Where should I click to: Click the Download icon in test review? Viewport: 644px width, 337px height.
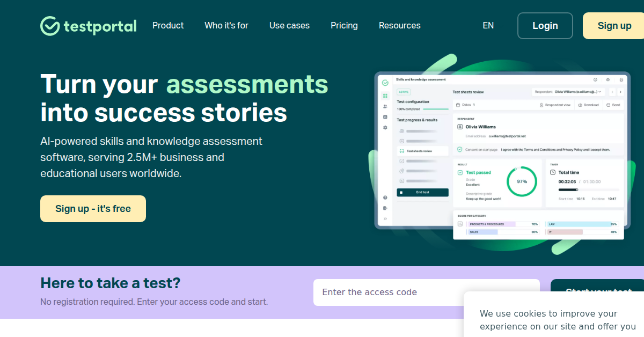pos(580,105)
